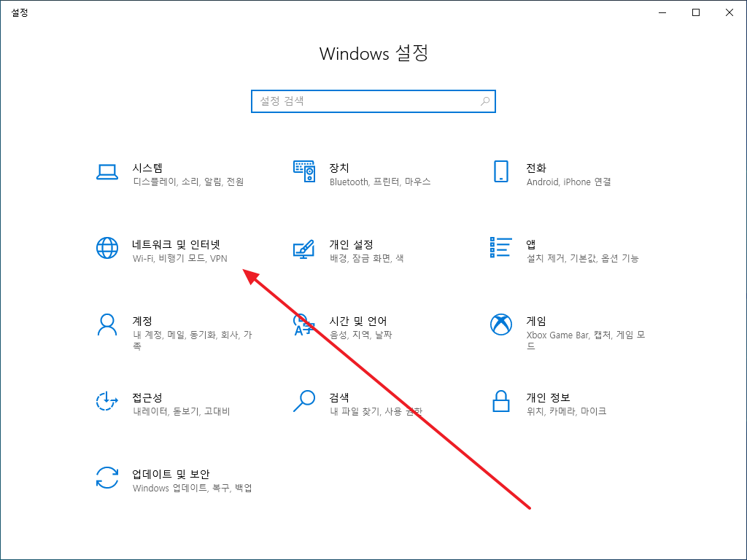Screen dimensions: 747x560
Task: Click the text "Wi-Fi, 비행기 모드, VPN"
Action: click(x=180, y=259)
